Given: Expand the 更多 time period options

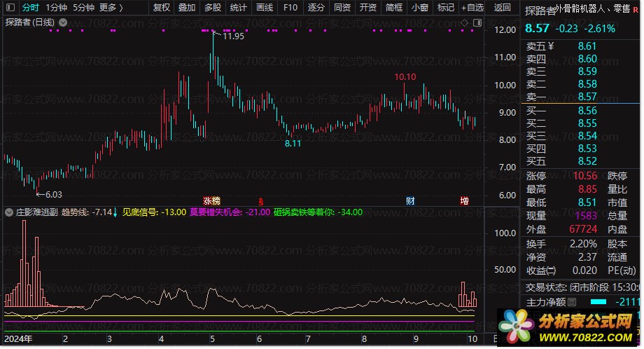Looking at the screenshot, I should [x=111, y=8].
